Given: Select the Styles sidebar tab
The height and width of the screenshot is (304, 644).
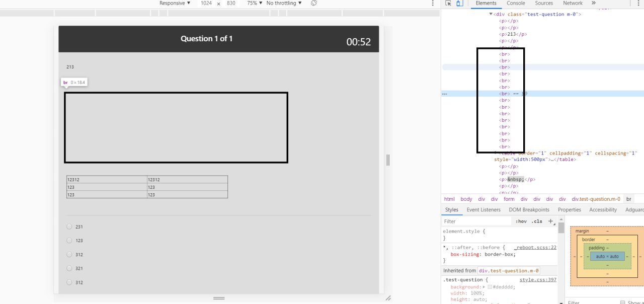Looking at the screenshot, I should (452, 210).
